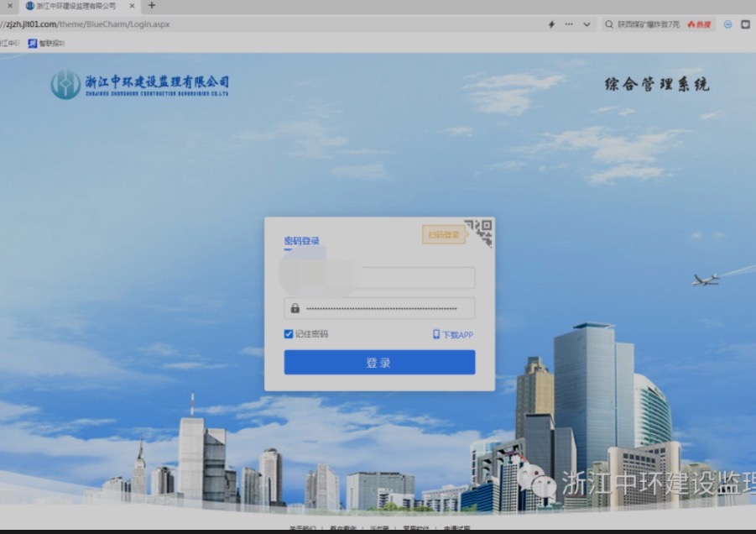Click the 陕西煤矿爆炸致7死 search box

pos(649,24)
